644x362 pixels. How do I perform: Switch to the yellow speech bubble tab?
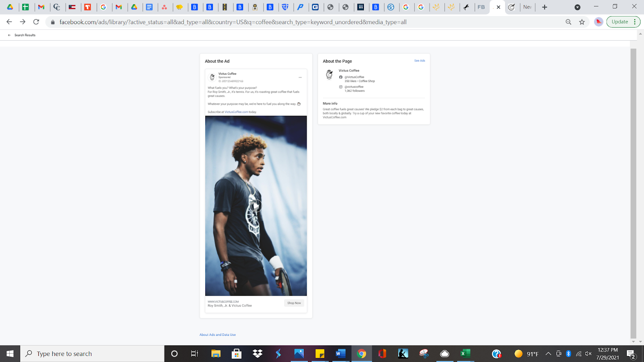point(180,7)
